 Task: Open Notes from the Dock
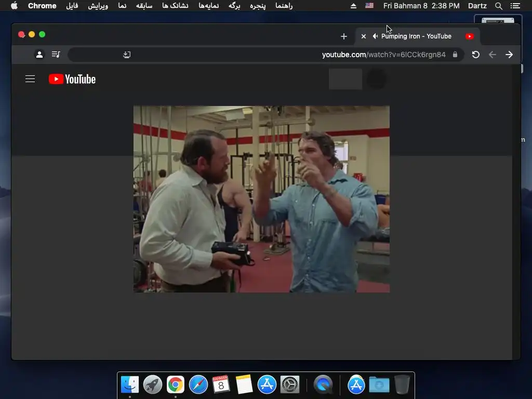pos(244,385)
